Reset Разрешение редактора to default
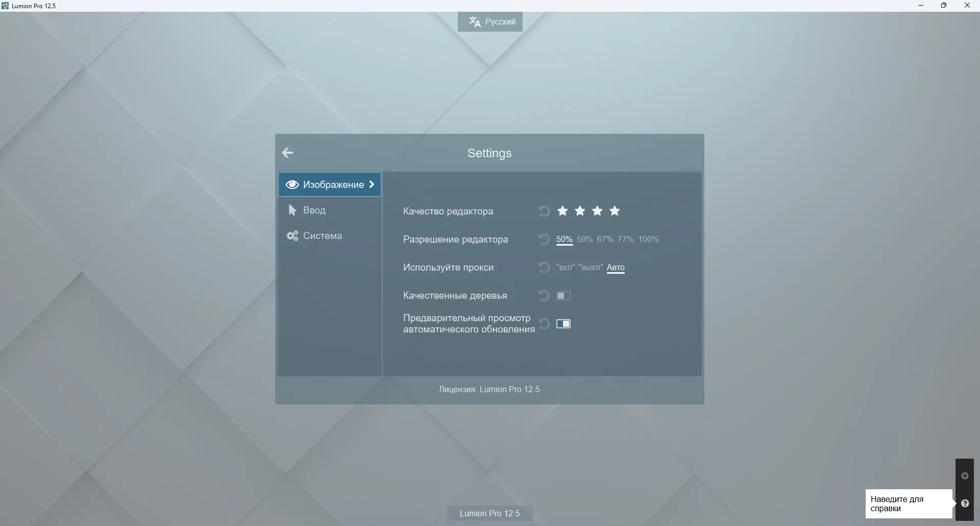 click(x=544, y=239)
